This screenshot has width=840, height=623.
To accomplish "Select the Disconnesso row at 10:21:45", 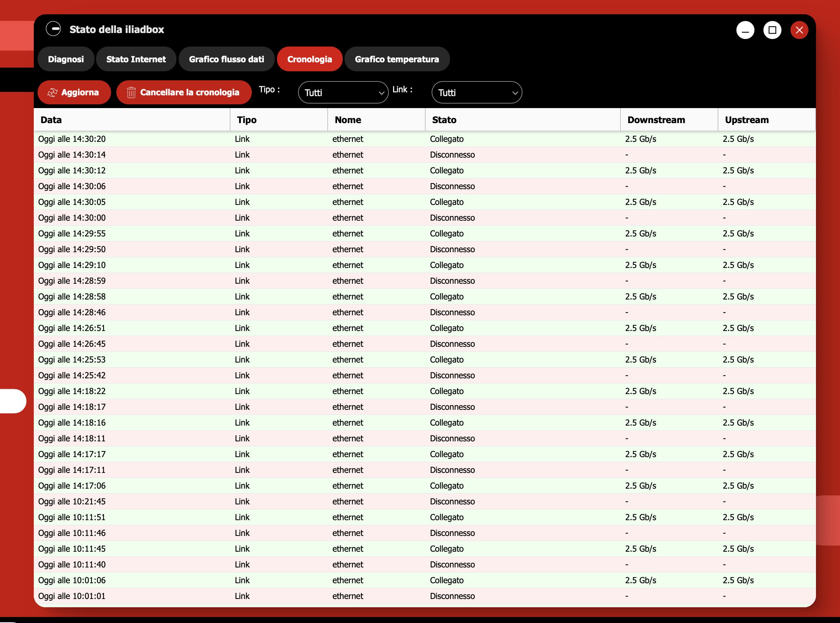I will (x=425, y=501).
